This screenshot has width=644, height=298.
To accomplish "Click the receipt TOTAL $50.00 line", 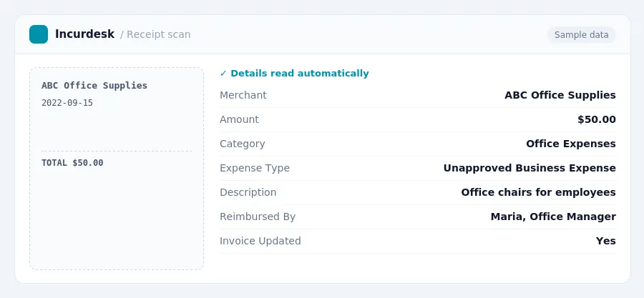I will (x=72, y=163).
